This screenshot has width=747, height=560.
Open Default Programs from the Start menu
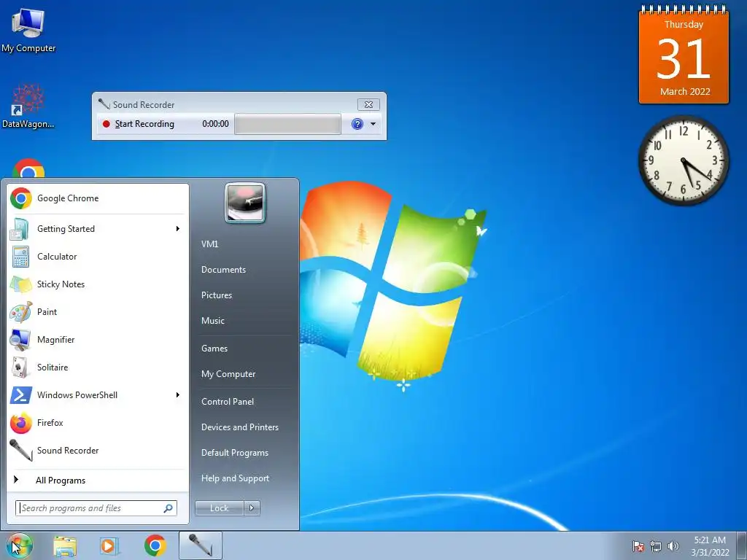point(235,453)
